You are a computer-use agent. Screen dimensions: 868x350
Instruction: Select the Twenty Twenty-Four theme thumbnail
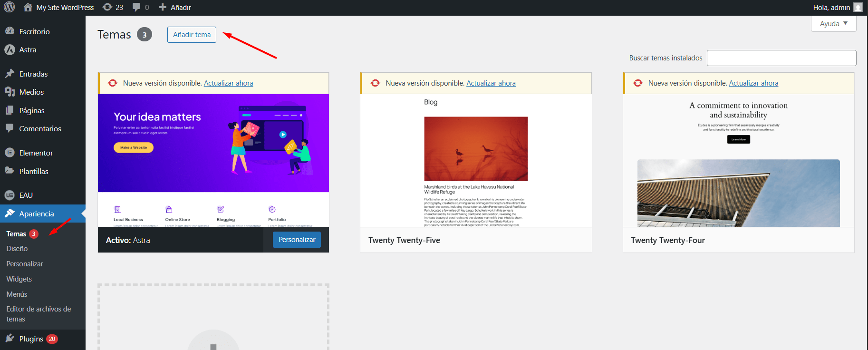(x=738, y=160)
